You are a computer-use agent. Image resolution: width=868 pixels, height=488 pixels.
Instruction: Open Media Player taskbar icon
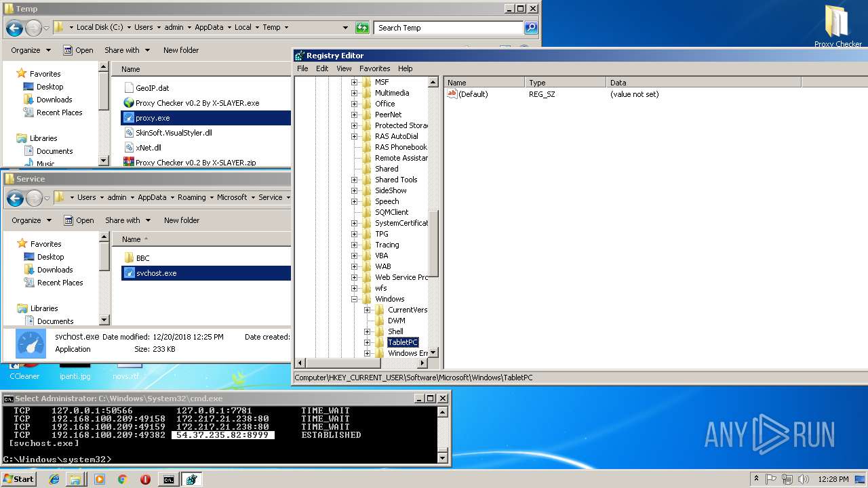click(x=100, y=479)
